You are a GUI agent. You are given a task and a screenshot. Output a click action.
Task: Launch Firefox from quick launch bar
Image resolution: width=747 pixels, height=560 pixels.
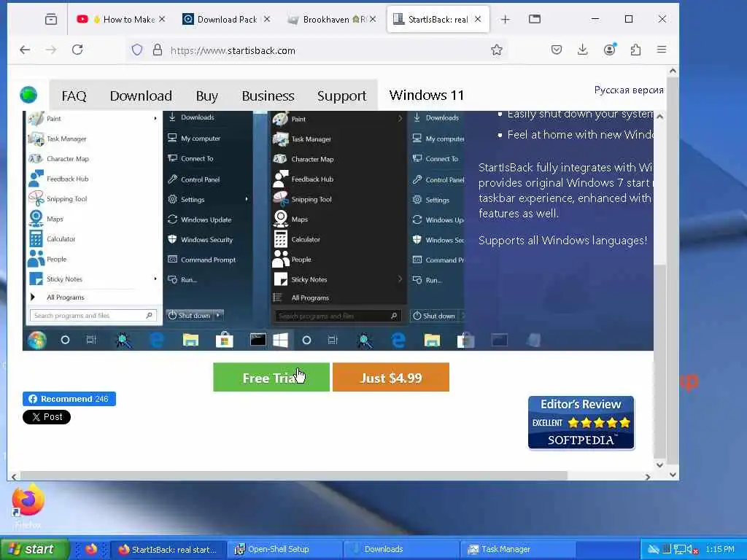pos(91,549)
